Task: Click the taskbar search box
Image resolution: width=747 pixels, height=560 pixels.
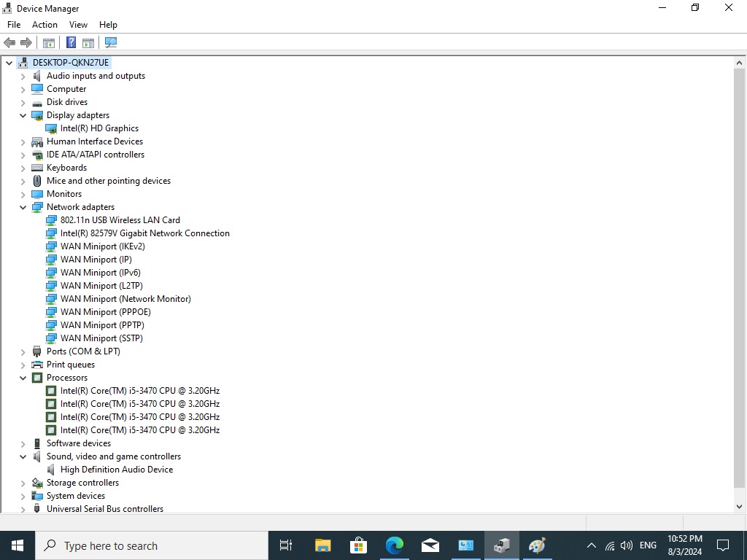Action: [152, 545]
